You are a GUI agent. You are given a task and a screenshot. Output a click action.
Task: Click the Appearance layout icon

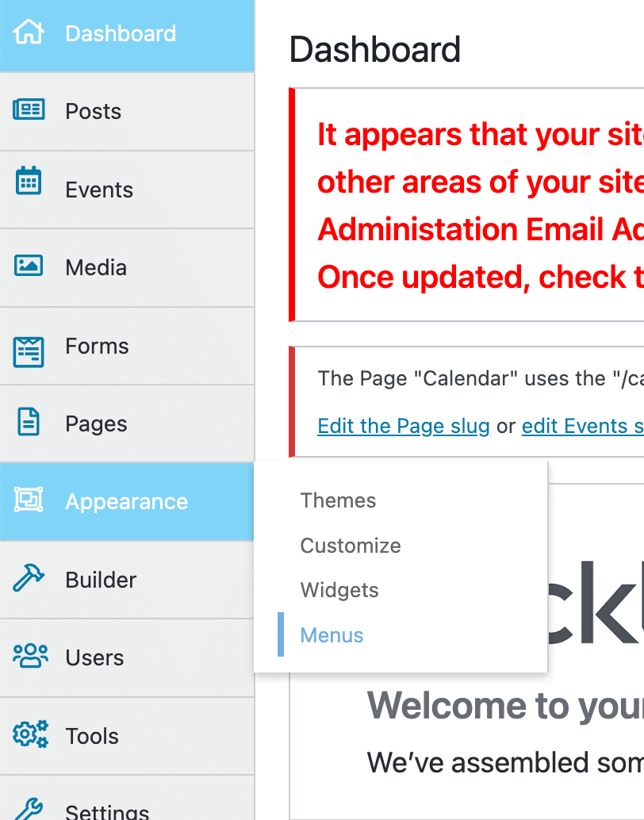[x=29, y=500]
